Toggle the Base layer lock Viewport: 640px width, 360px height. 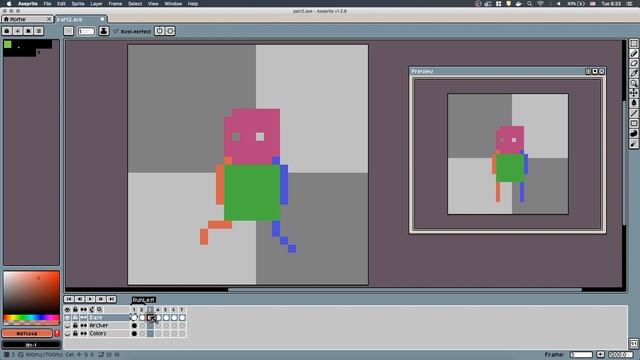click(75, 318)
